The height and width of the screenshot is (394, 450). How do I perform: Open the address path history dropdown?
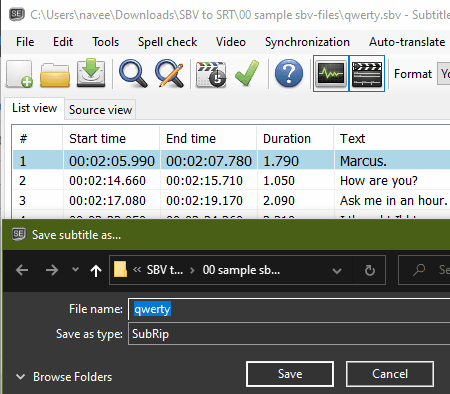[337, 270]
